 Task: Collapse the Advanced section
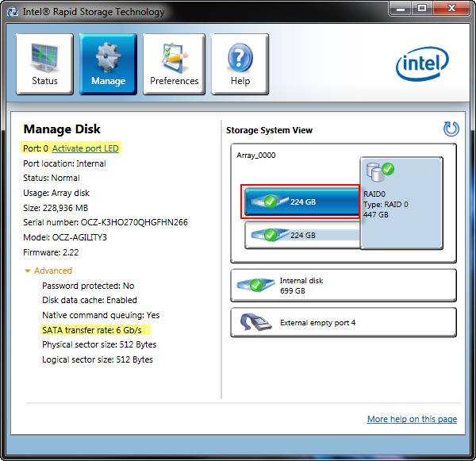click(48, 271)
